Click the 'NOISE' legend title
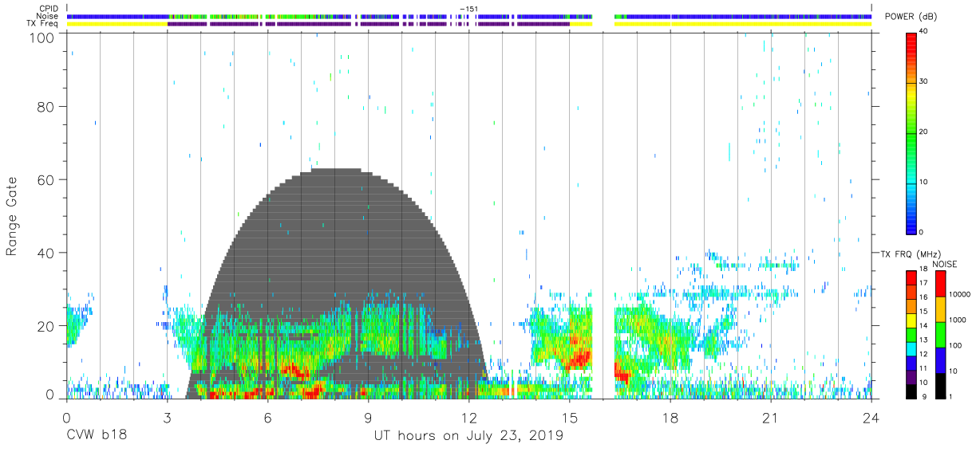The height and width of the screenshot is (452, 980). (944, 264)
